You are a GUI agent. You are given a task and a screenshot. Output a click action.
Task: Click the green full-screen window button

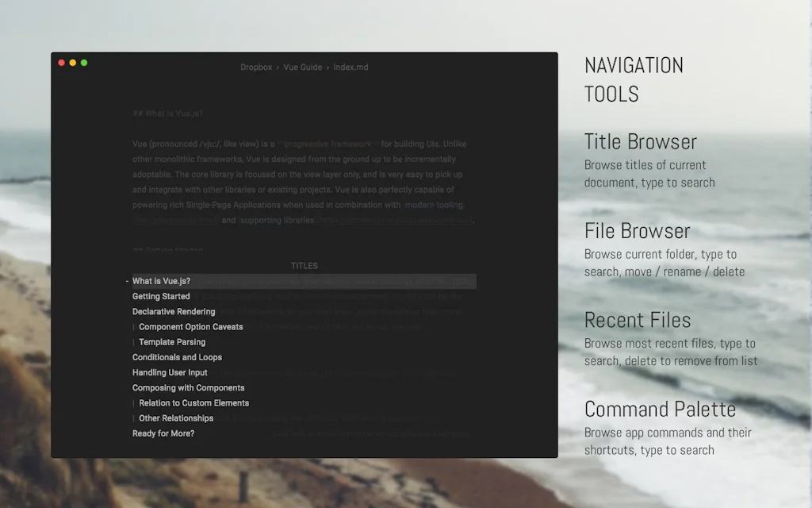pos(84,62)
